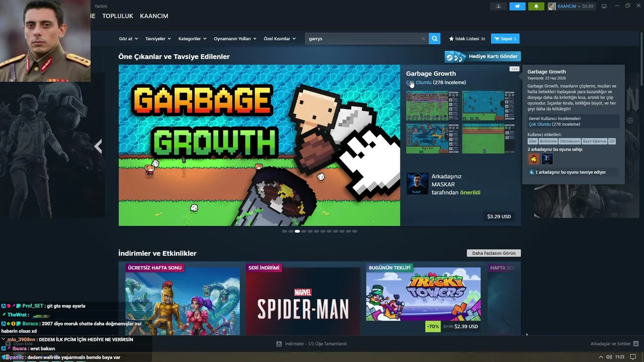The image size is (644, 362).
Task: Click 'Öne Çıkanlar ve Tavsiye Edilenler' heading
Action: [174, 57]
